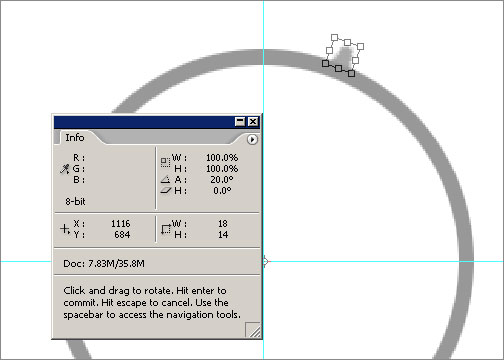Click the 8-bit color depth label
This screenshot has width=504, height=360.
(x=75, y=201)
